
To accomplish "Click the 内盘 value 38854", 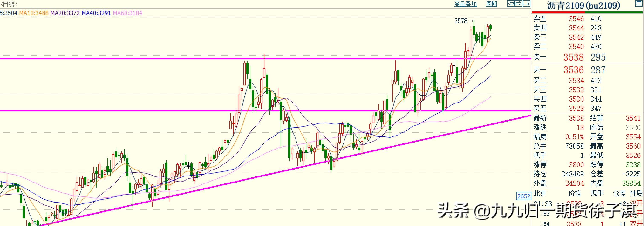I will pos(631,183).
